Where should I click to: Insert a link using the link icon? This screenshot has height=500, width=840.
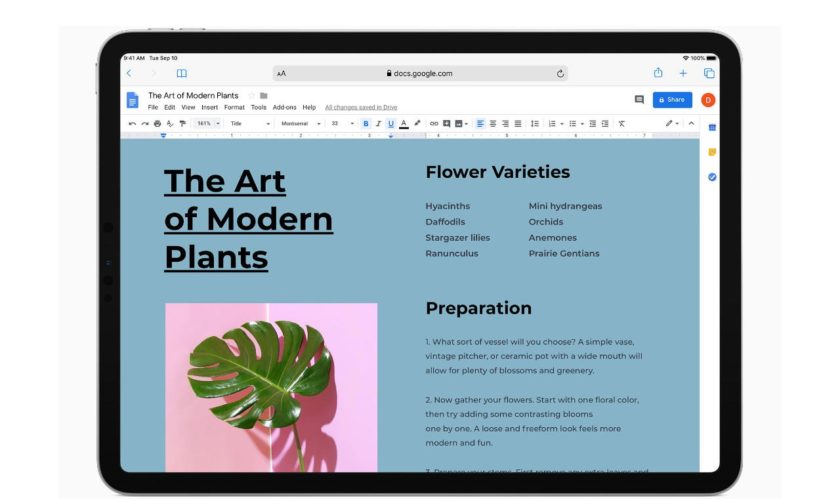433,124
